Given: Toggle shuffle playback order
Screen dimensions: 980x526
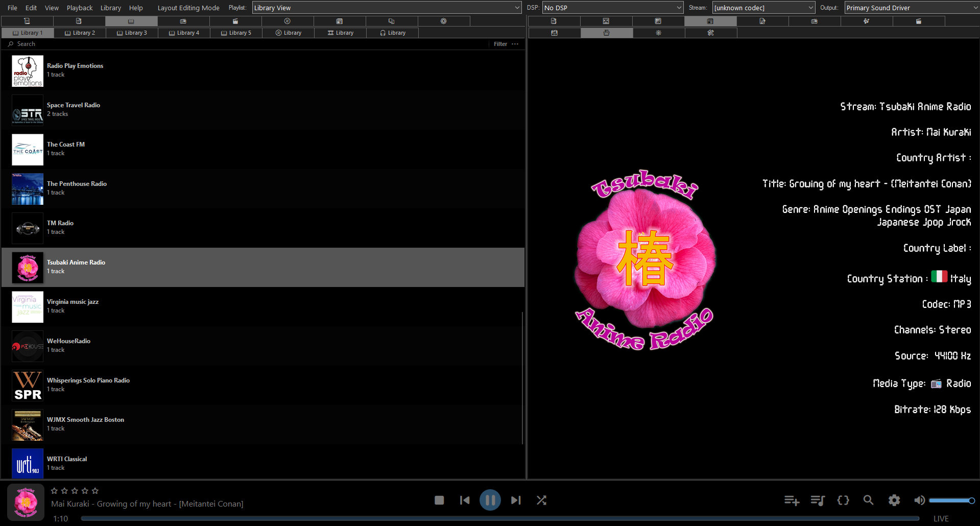Looking at the screenshot, I should [542, 500].
